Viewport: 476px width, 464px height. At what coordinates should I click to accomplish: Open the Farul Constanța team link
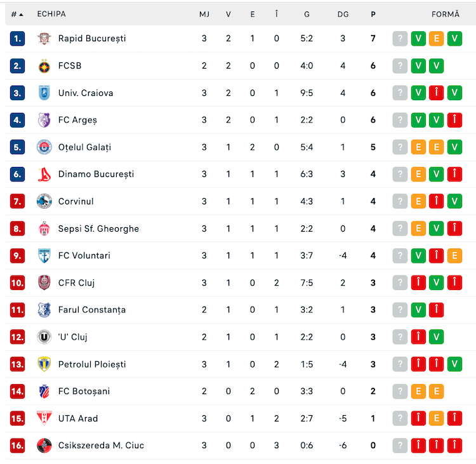(x=92, y=310)
